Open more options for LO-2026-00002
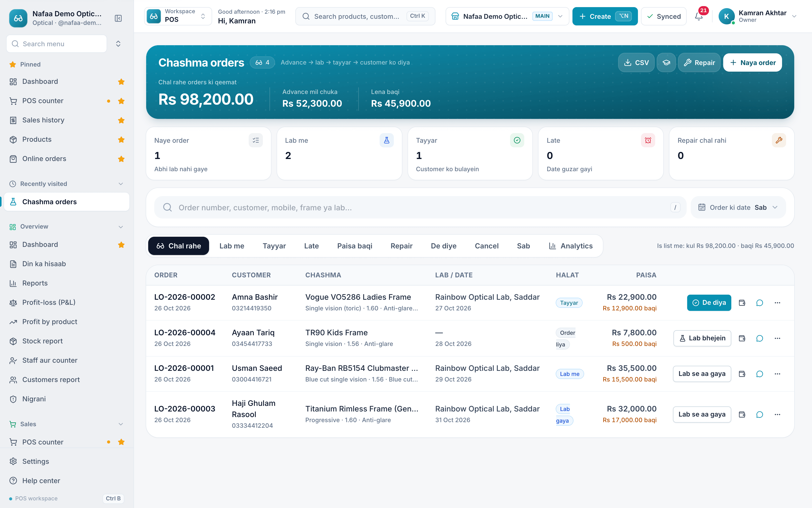Image resolution: width=812 pixels, height=508 pixels. click(777, 303)
